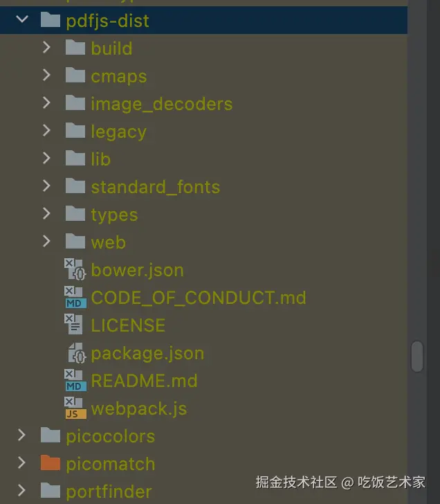Click the pdfjs-dist folder icon
This screenshot has width=440, height=504.
click(50, 21)
